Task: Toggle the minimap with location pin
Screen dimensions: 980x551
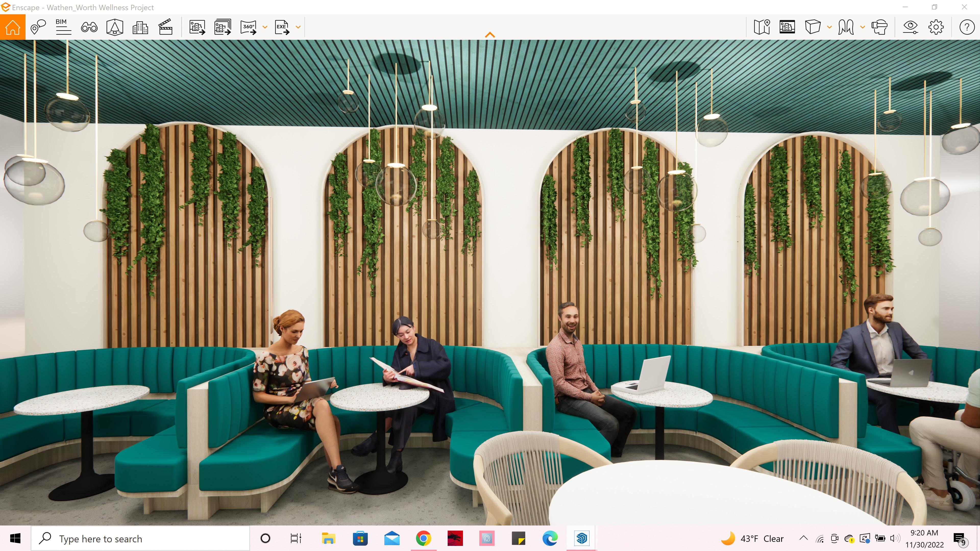Action: 762,27
